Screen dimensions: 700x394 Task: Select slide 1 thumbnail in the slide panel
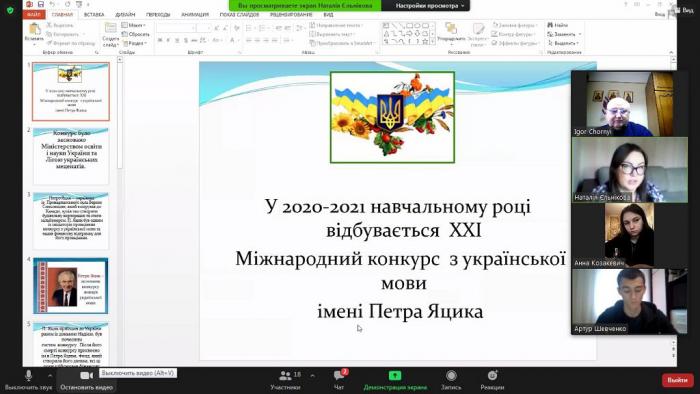click(71, 91)
